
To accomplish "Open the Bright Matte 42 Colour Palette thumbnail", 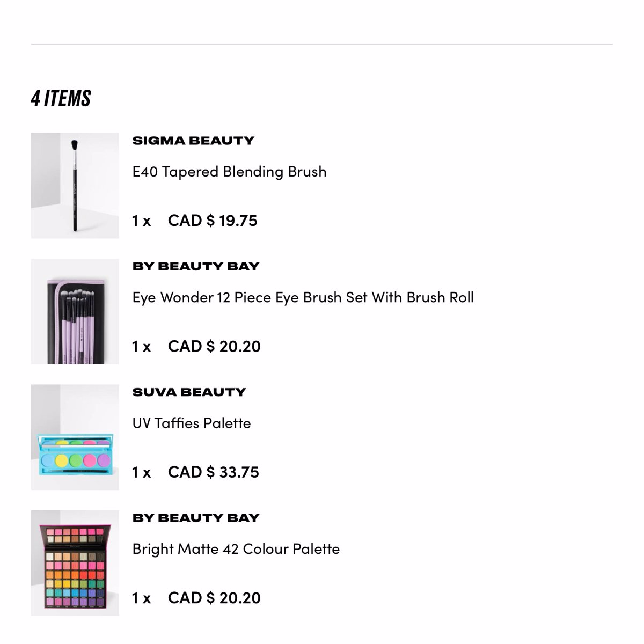I will [75, 563].
